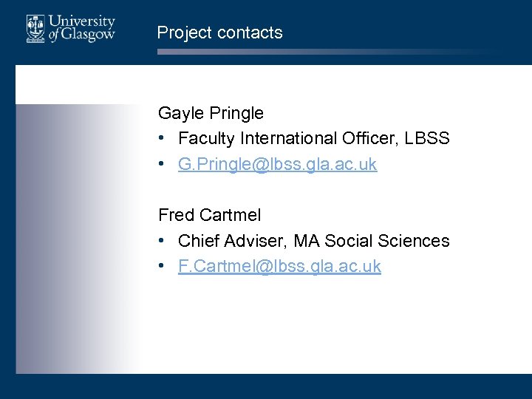
Task: Click bullet before Faculty International Officer
Action: 162,139
